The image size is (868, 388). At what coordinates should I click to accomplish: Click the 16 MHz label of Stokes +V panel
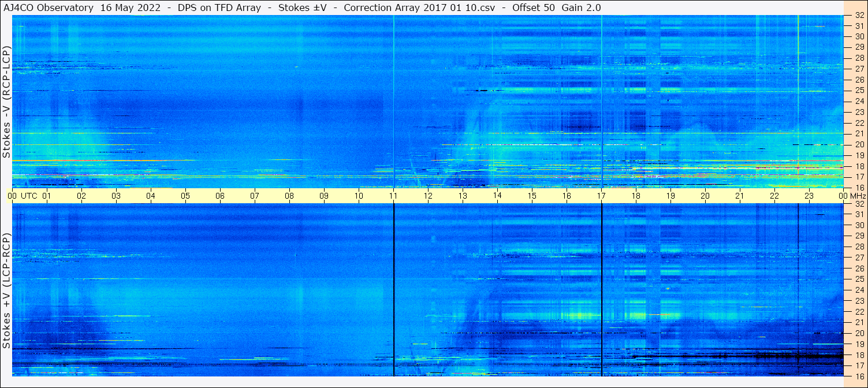[859, 375]
